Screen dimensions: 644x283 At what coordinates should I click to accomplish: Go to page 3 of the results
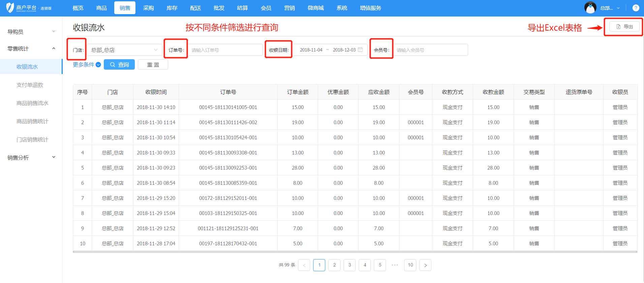pyautogui.click(x=349, y=265)
